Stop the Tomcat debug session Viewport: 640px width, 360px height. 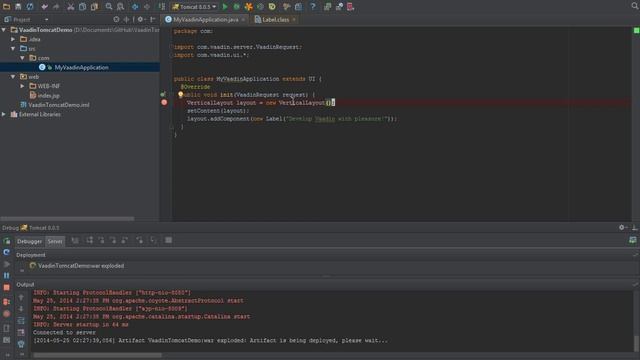(x=6, y=288)
